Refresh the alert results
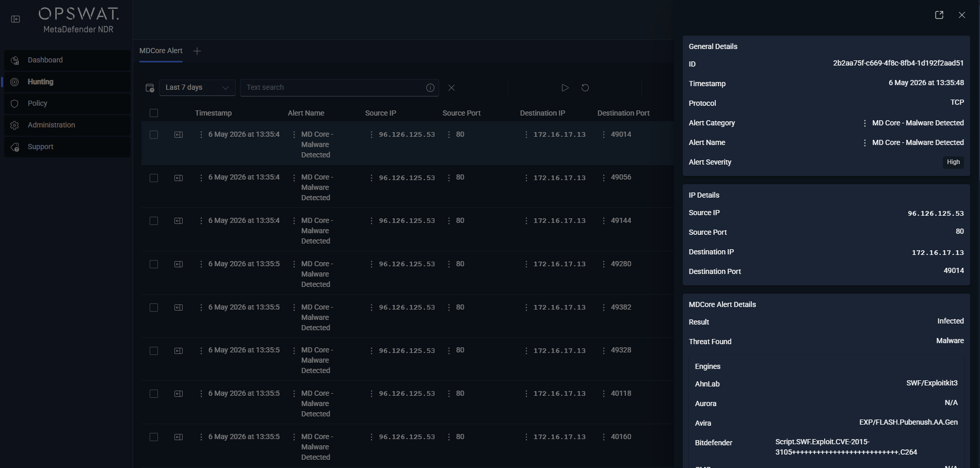This screenshot has width=980, height=468. (585, 88)
